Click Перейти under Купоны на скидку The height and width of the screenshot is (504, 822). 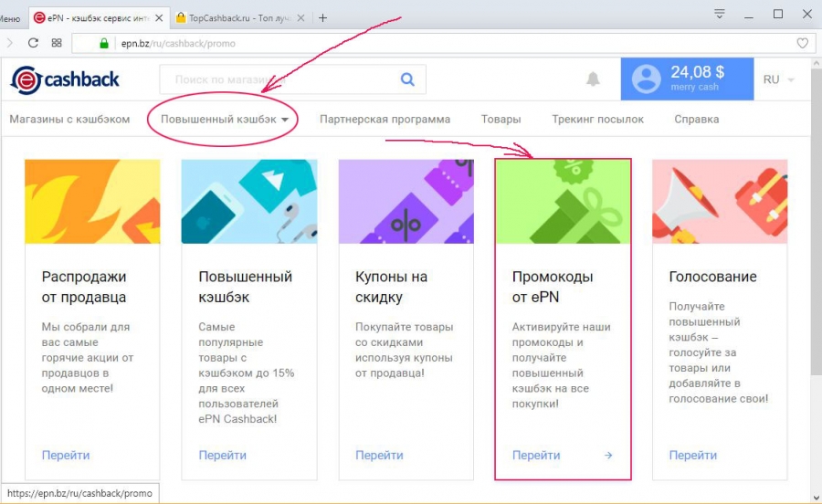click(x=379, y=456)
